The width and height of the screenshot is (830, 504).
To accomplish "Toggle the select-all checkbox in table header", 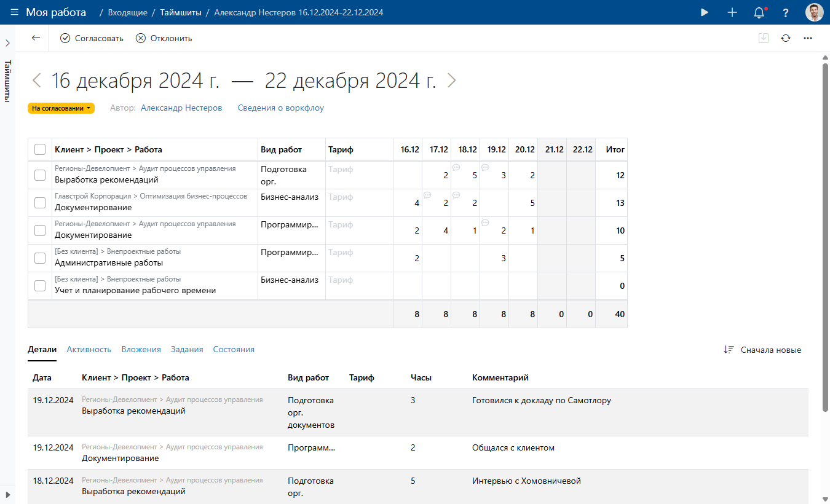I will tap(40, 149).
